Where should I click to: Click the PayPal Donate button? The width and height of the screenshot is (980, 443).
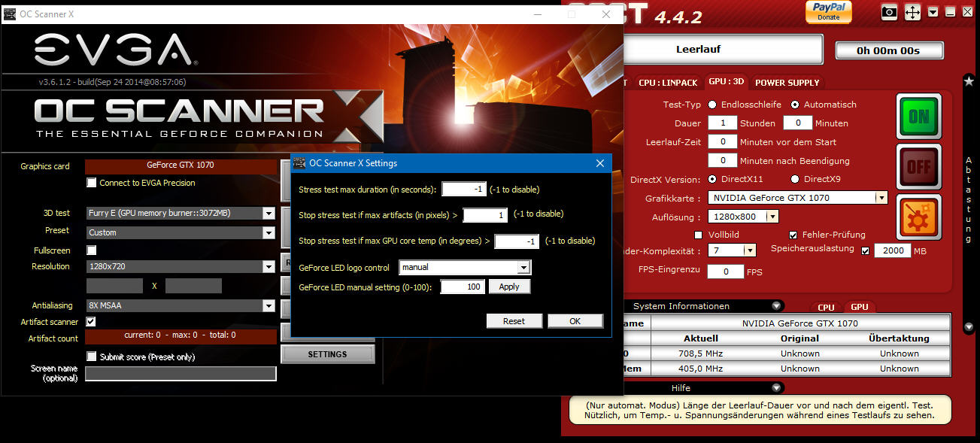[x=828, y=11]
